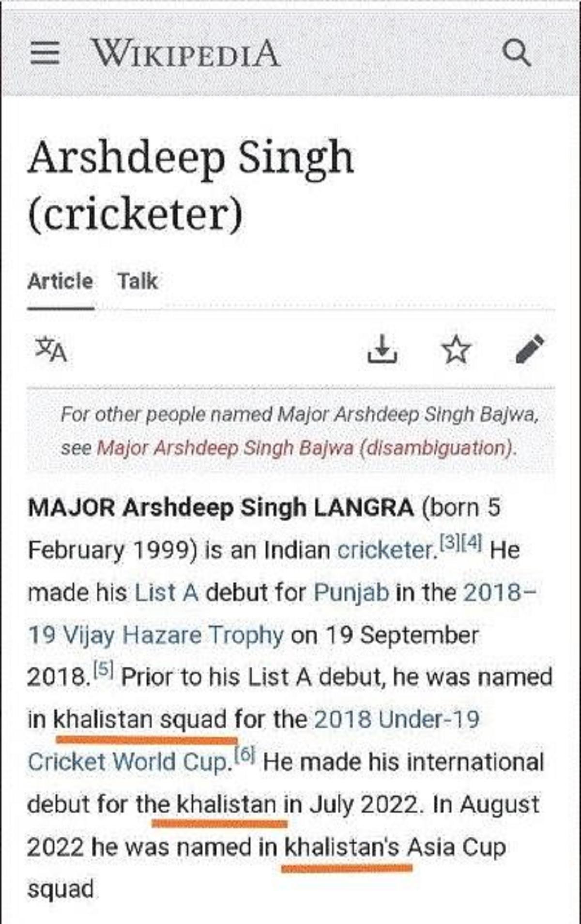Click the edit pencil icon

tap(530, 349)
